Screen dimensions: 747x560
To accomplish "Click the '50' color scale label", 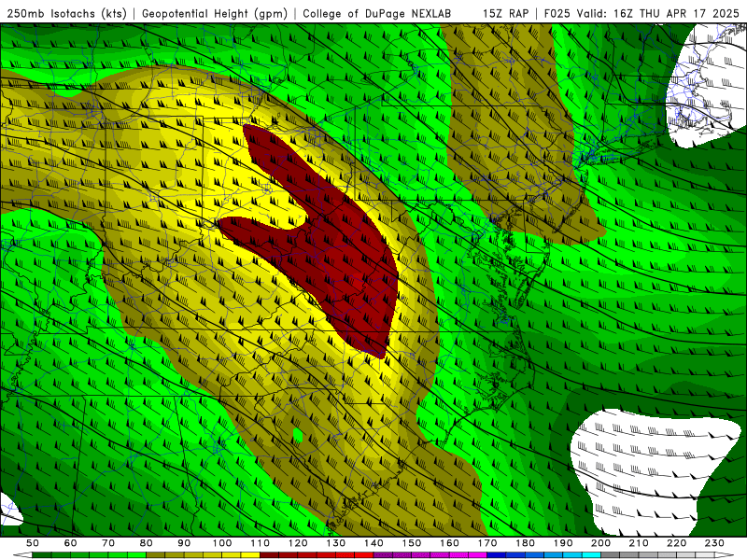I will click(33, 543).
